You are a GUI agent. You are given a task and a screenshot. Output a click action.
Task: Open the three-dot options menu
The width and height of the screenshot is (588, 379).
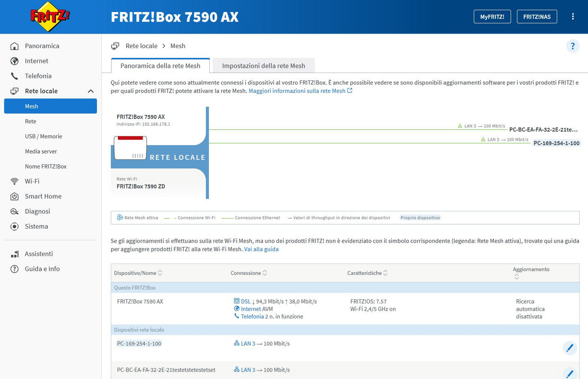point(573,16)
